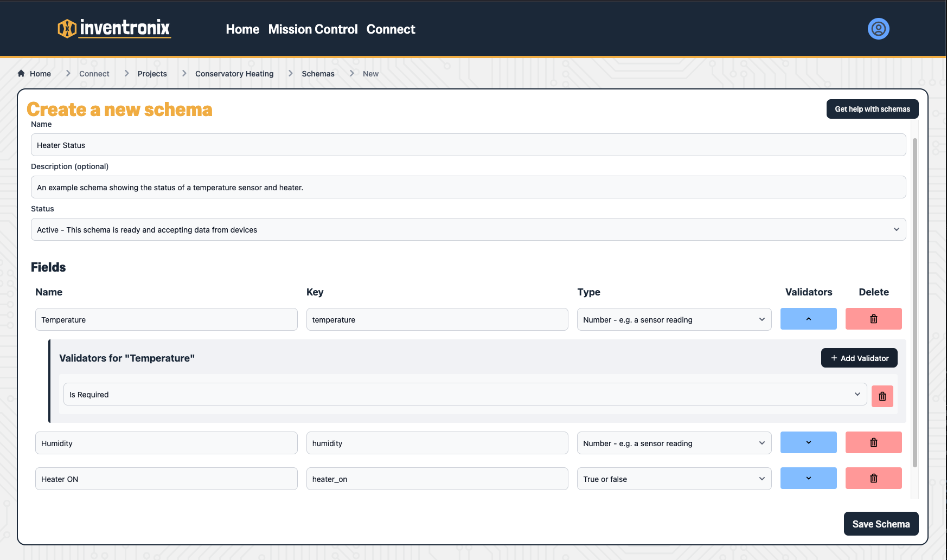Open the Status dropdown
This screenshot has height=560, width=947.
pos(468,230)
